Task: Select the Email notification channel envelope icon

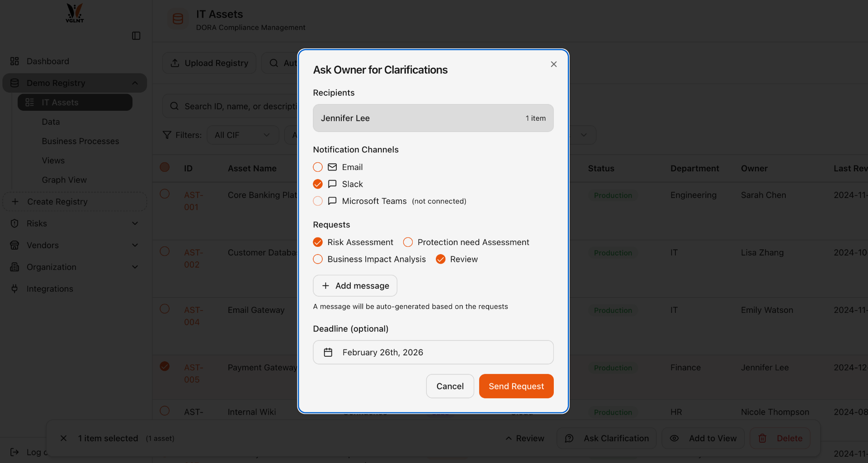Action: [332, 167]
